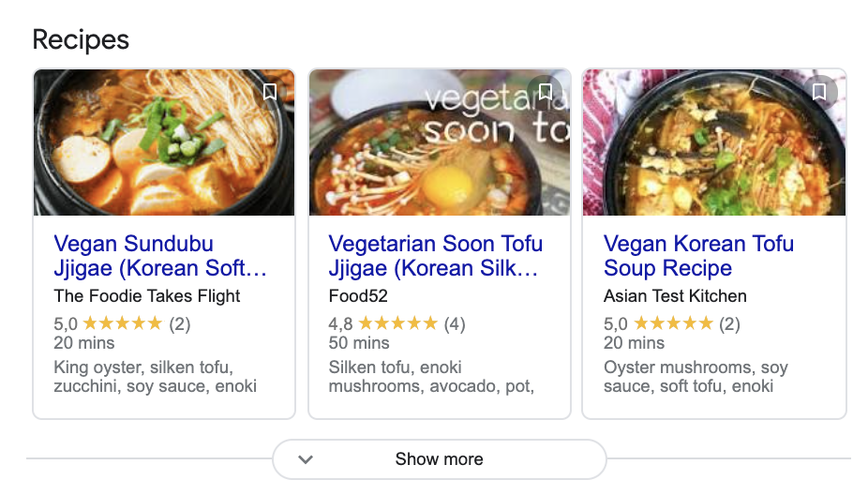Click the Recipes section heading
This screenshot has height=495, width=868.
pos(81,40)
